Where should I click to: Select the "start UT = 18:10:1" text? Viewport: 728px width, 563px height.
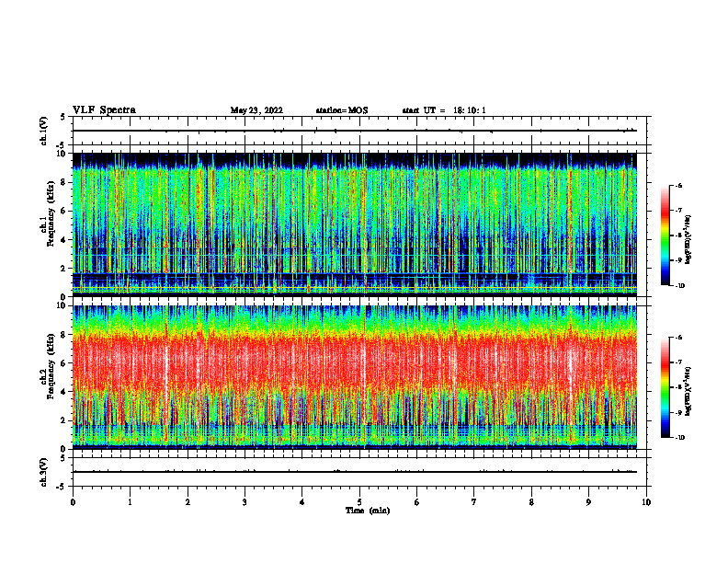444,110
